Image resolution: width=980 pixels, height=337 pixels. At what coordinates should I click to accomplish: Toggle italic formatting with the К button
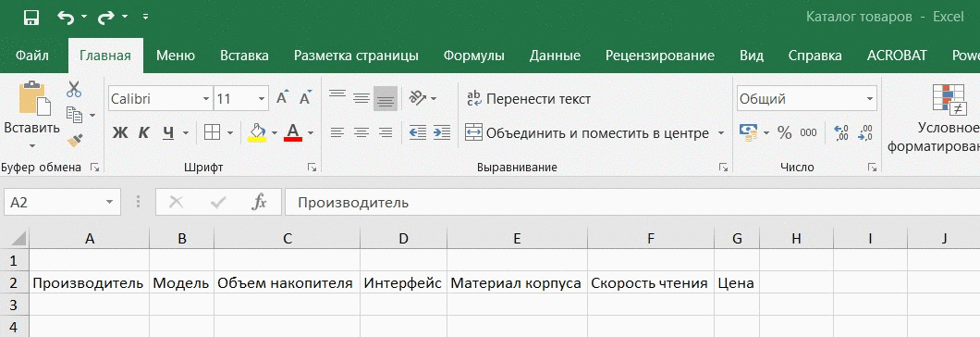tap(143, 132)
